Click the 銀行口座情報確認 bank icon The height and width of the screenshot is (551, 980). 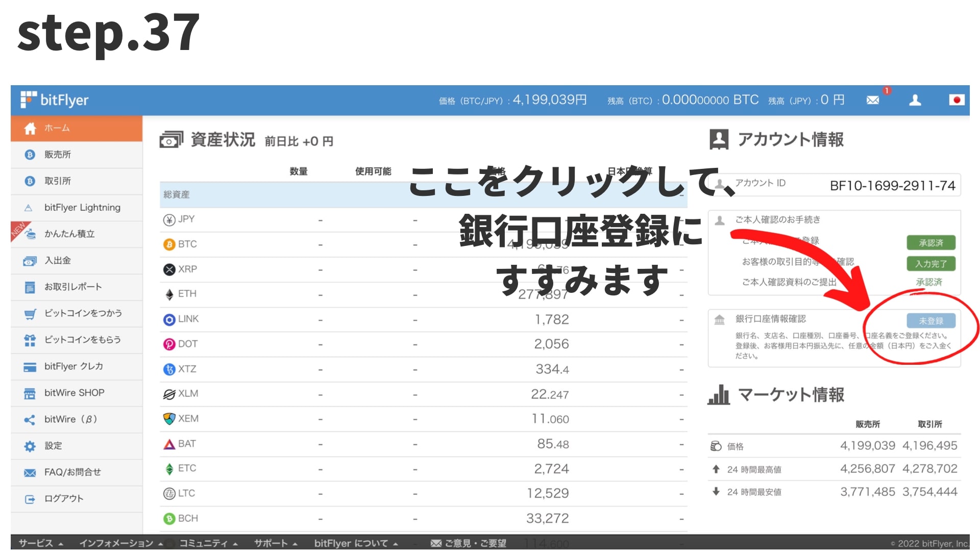pos(720,319)
